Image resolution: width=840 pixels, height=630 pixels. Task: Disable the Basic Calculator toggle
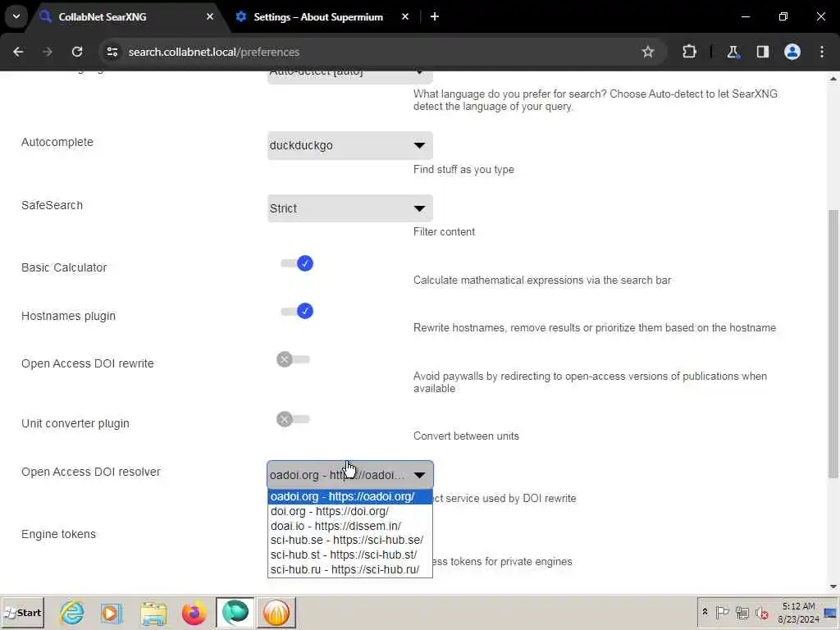[297, 263]
